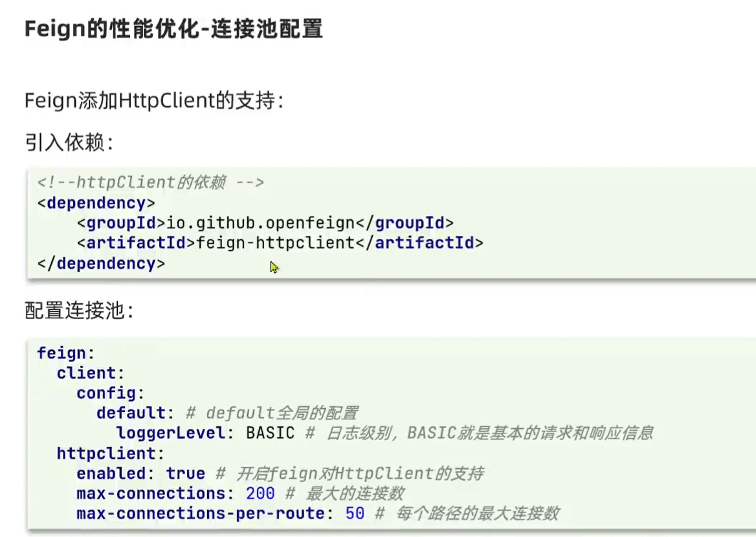Screen dimensions: 756x537
Task: Click the config key in the YAML
Action: point(106,393)
